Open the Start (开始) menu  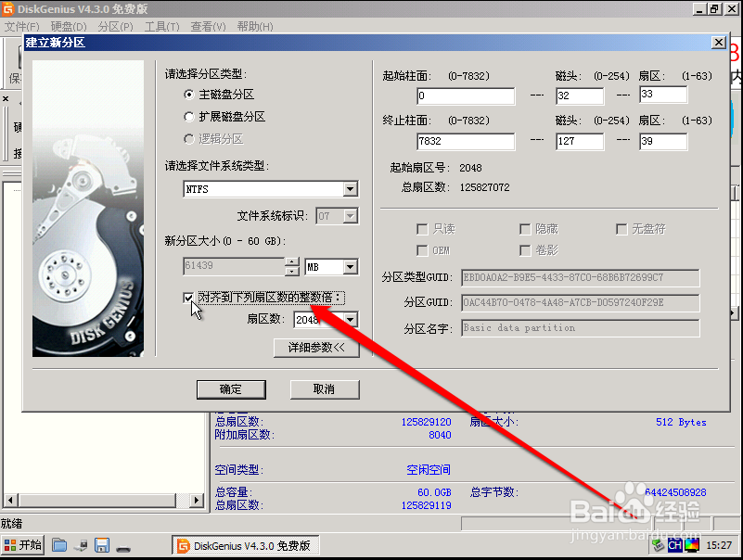pyautogui.click(x=20, y=545)
